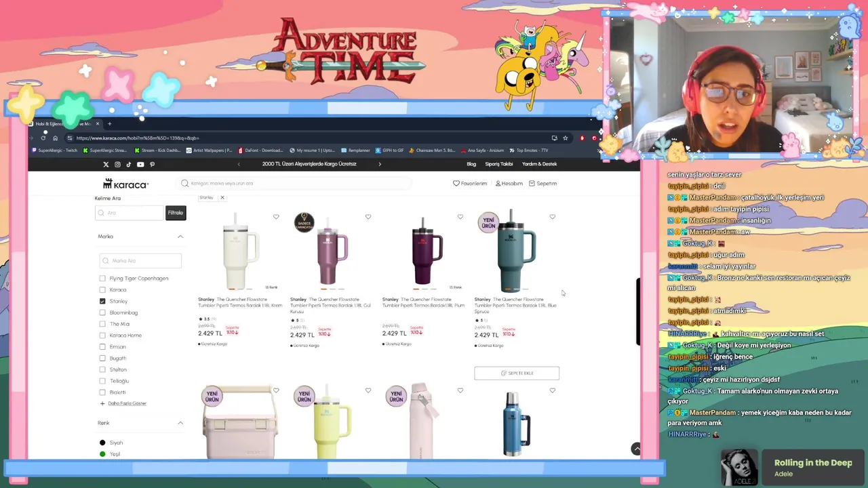Viewport: 868px width, 488px height.
Task: Open the Blog link
Action: tap(471, 164)
